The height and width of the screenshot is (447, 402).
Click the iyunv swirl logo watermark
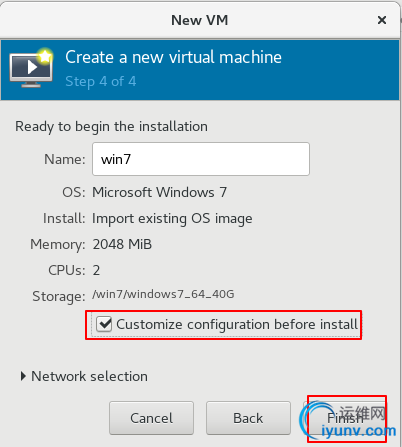click(318, 419)
